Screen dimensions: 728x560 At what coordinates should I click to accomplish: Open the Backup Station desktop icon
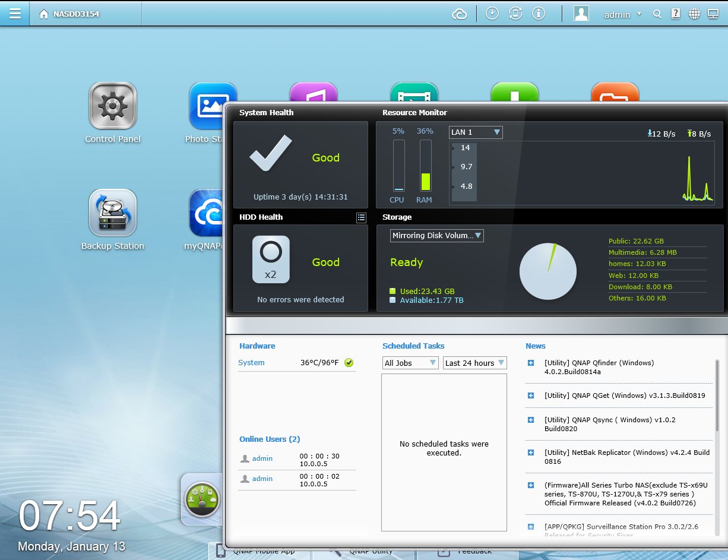tap(113, 213)
